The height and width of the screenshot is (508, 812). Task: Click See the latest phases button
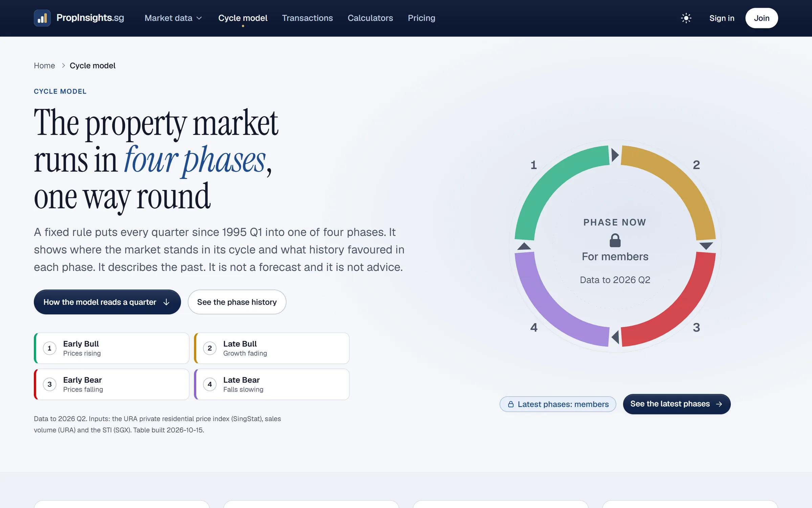coord(677,404)
